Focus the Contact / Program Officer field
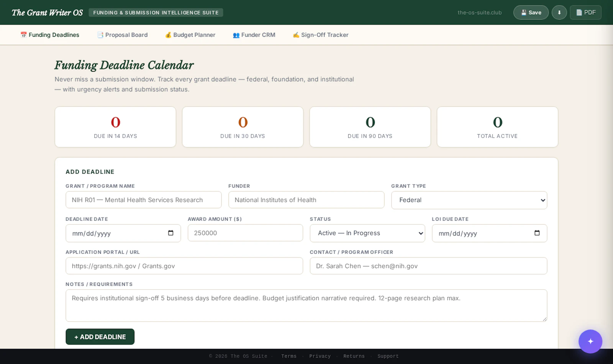Viewport: 613px width, 364px height. 428,266
